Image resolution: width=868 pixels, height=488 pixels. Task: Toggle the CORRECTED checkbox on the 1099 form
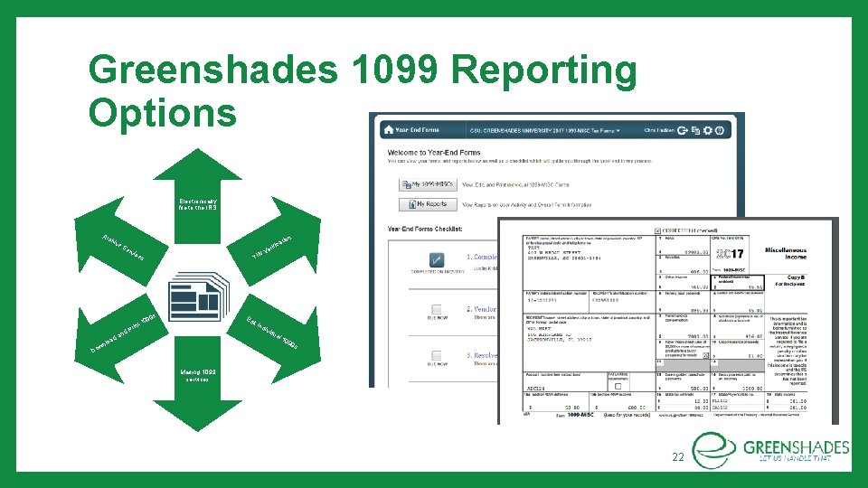[x=657, y=230]
